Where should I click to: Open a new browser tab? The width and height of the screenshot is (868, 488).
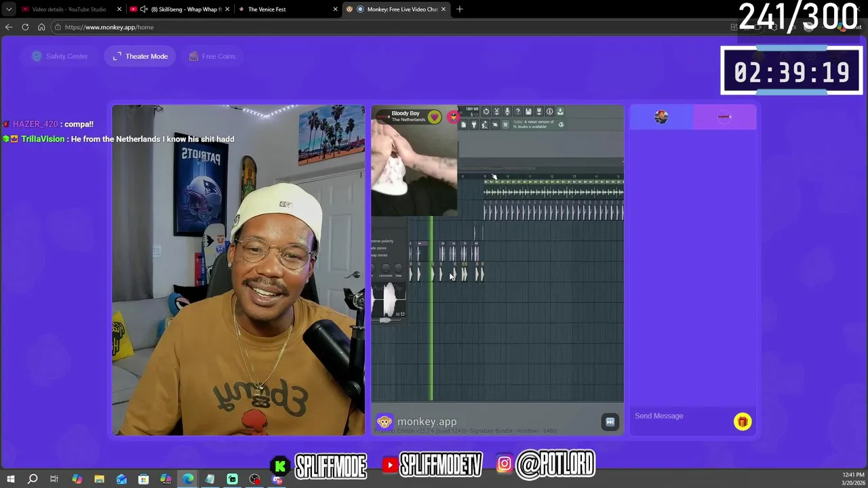[x=460, y=9]
